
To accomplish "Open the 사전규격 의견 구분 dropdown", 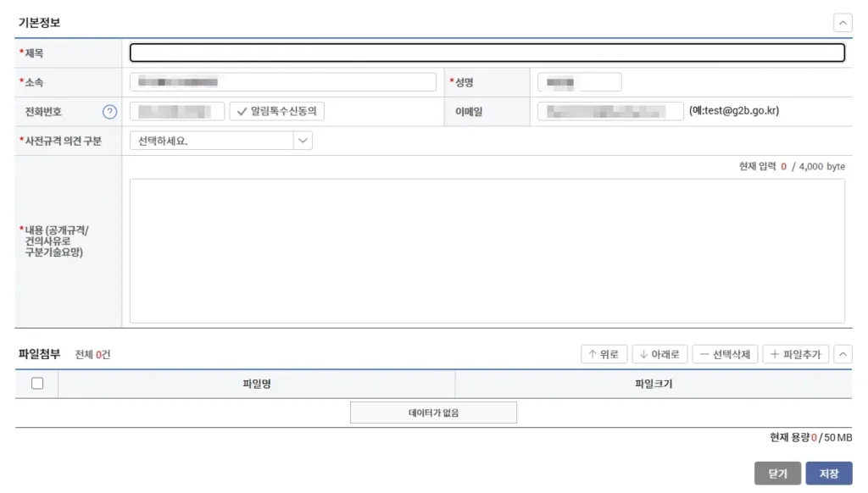I will (x=221, y=141).
